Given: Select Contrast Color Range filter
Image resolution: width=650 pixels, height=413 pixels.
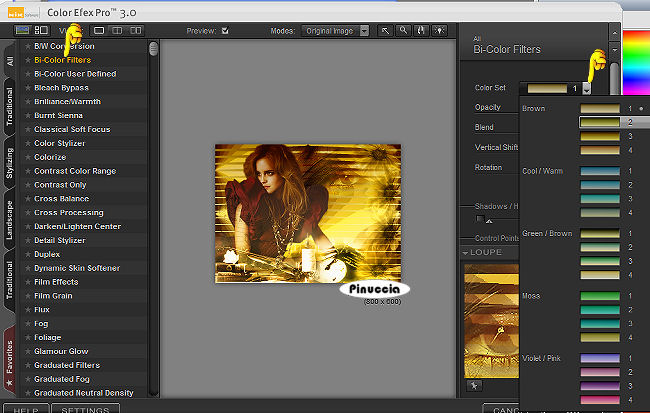Looking at the screenshot, I should 75,171.
